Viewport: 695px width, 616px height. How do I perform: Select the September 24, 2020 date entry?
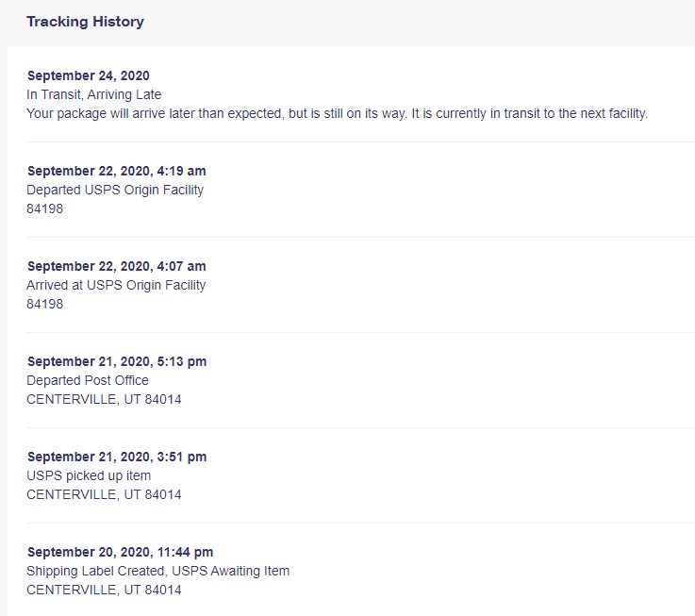[x=89, y=75]
